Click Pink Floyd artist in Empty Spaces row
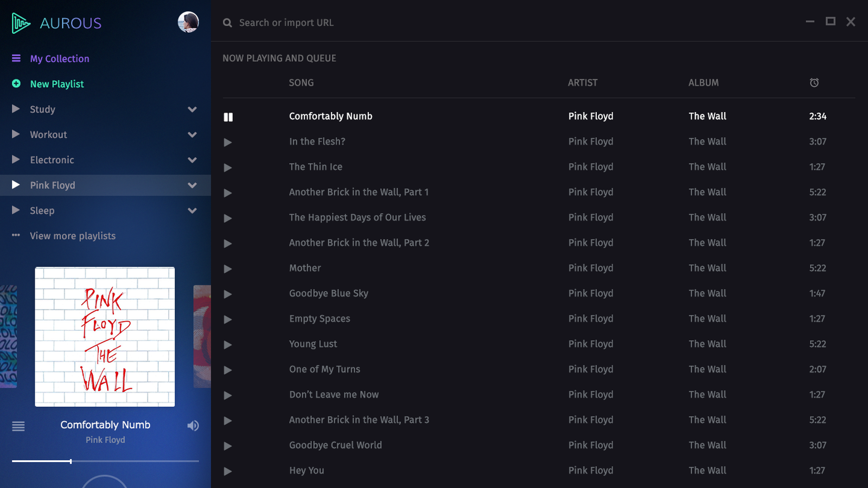The width and height of the screenshot is (868, 488). point(591,319)
